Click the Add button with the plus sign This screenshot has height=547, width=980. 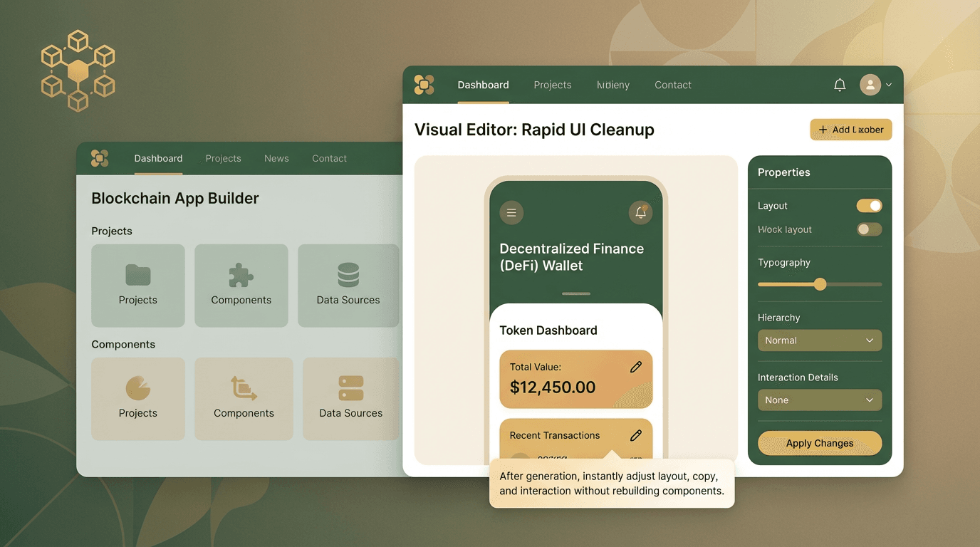pyautogui.click(x=851, y=130)
